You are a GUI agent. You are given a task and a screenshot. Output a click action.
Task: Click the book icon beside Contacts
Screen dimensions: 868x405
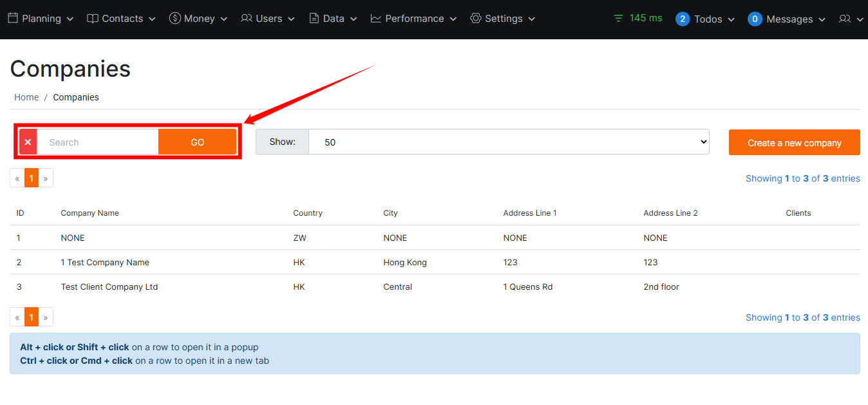coord(93,19)
